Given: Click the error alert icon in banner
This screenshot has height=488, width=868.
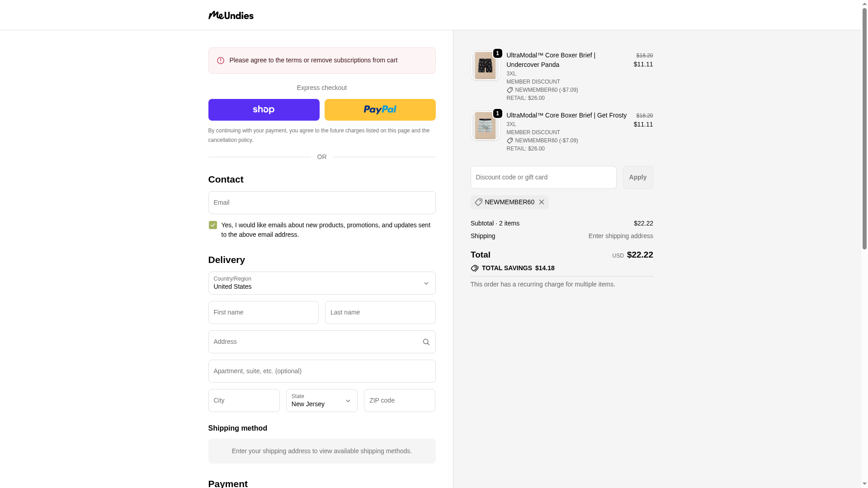Looking at the screenshot, I should click(221, 61).
